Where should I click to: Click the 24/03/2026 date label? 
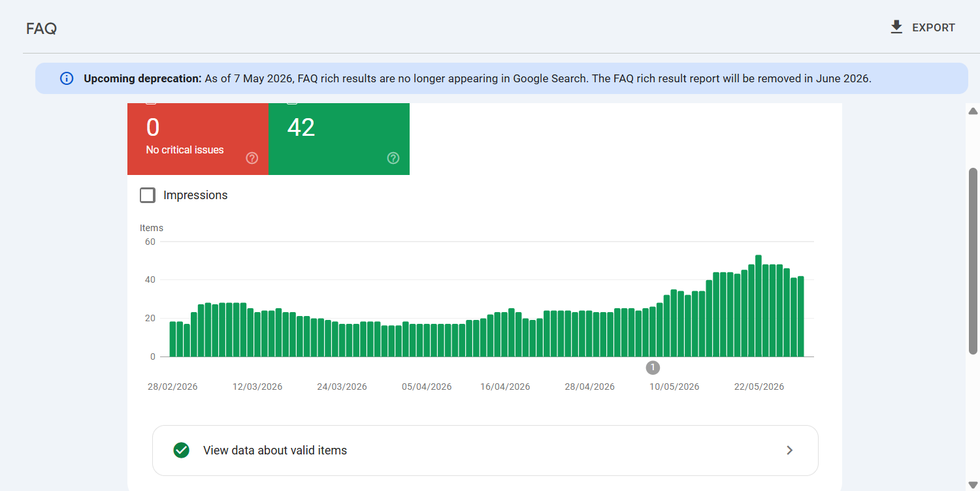(342, 387)
